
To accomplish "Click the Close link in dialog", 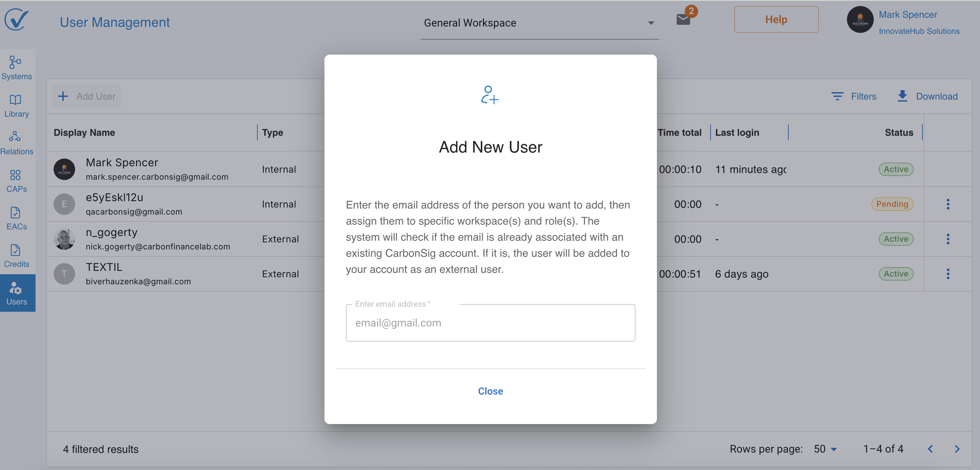I will pos(490,391).
